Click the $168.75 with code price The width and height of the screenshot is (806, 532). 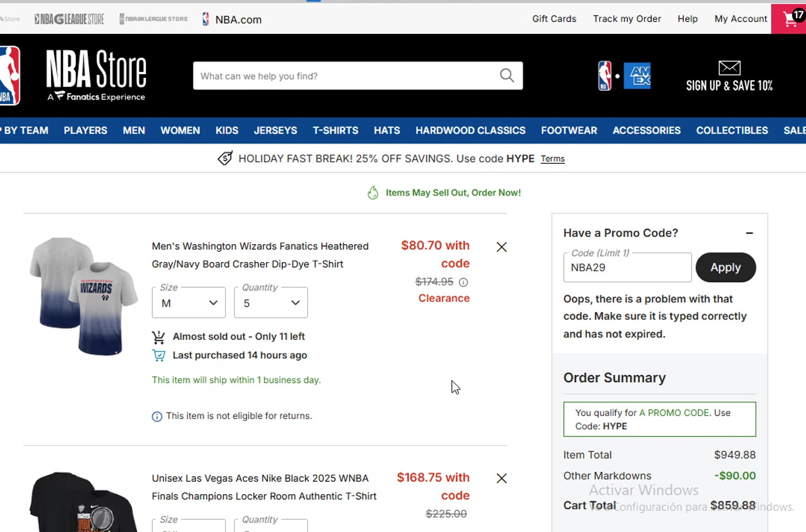[x=433, y=486]
